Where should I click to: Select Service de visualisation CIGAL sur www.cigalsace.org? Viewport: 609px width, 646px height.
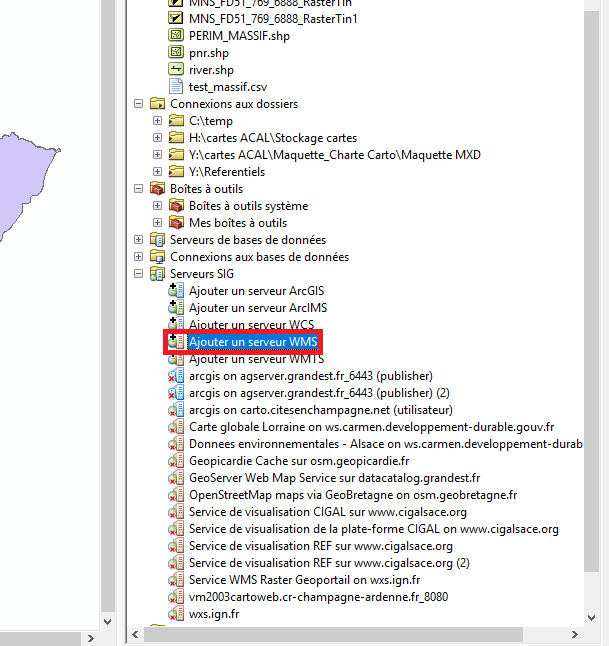coord(328,512)
